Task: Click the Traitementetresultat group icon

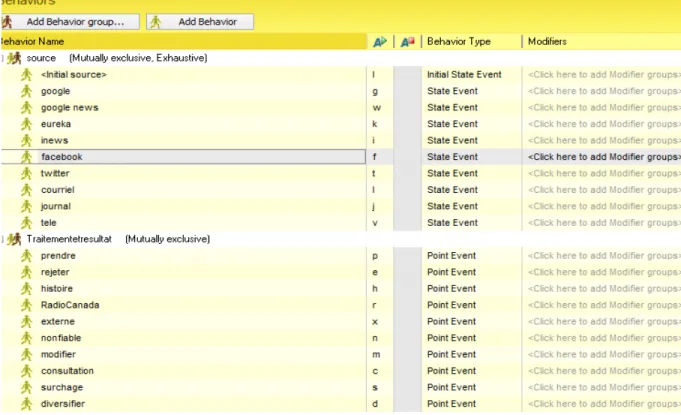Action: (x=14, y=239)
